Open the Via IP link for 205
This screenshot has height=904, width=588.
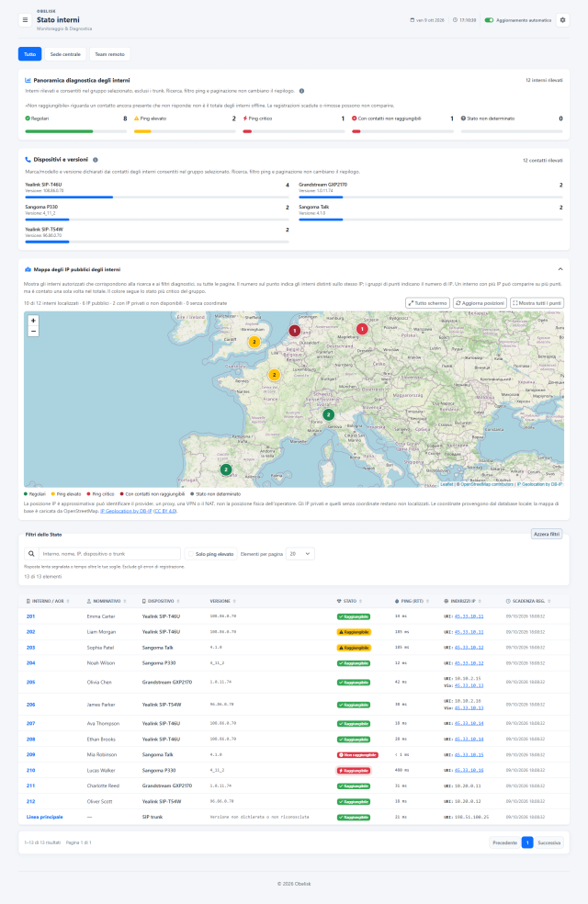(x=469, y=685)
